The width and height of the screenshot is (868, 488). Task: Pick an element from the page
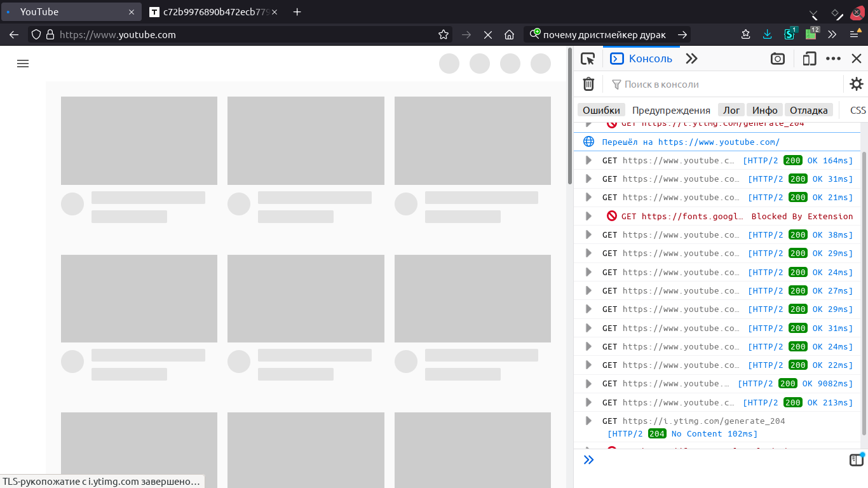click(x=588, y=59)
